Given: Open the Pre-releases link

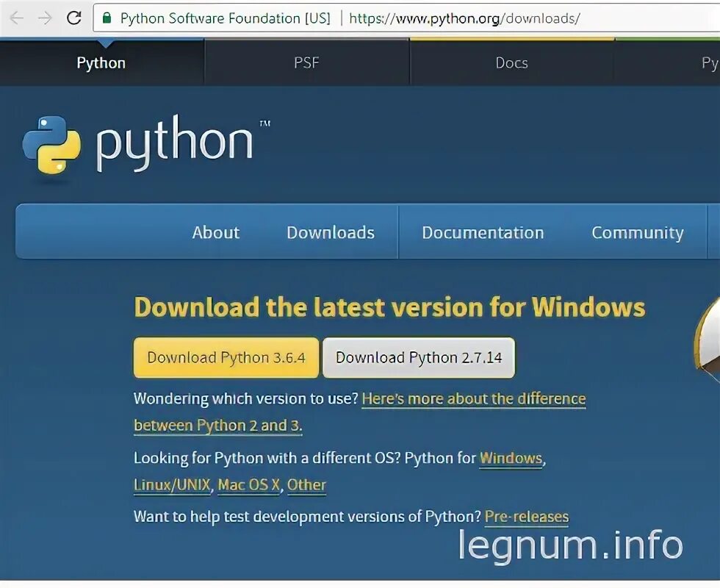Looking at the screenshot, I should click(527, 517).
